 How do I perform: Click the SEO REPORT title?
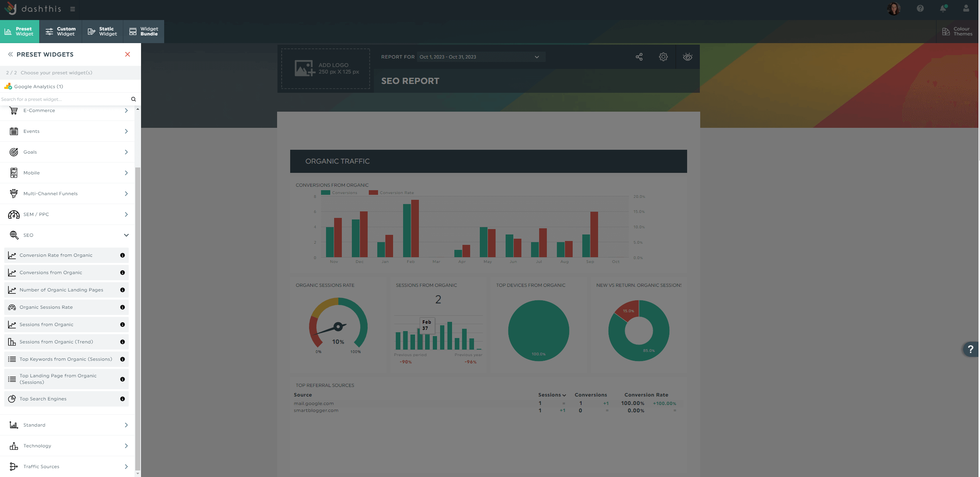pos(410,81)
